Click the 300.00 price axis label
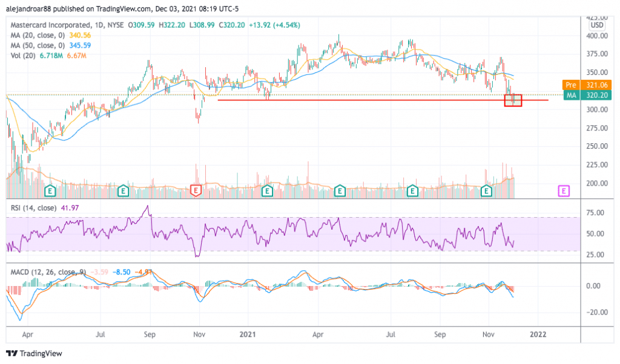Viewport: 620px width, 364px height. pyautogui.click(x=596, y=110)
